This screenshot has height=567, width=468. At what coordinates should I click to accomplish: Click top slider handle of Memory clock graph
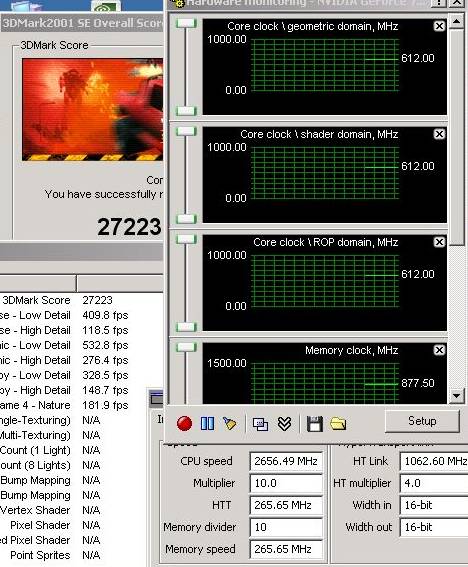[186, 348]
